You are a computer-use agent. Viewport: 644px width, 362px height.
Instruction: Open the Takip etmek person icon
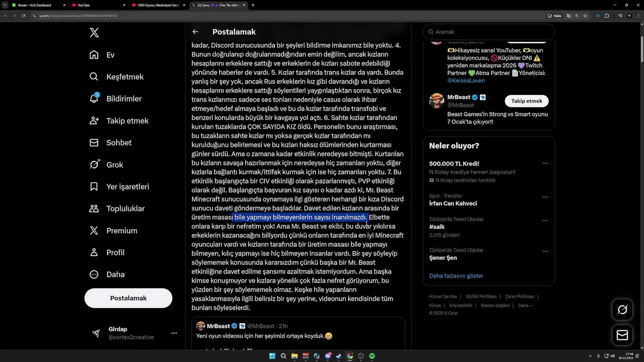tap(94, 121)
